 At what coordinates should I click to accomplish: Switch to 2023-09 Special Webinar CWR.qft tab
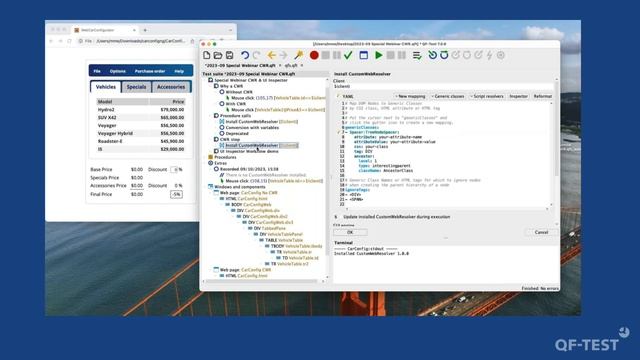coord(240,65)
